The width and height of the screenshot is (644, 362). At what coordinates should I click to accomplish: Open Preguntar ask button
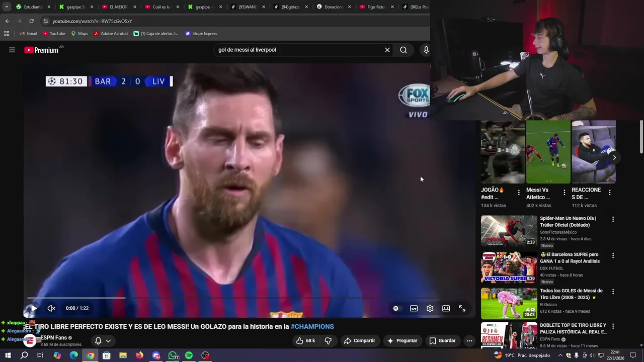401,340
